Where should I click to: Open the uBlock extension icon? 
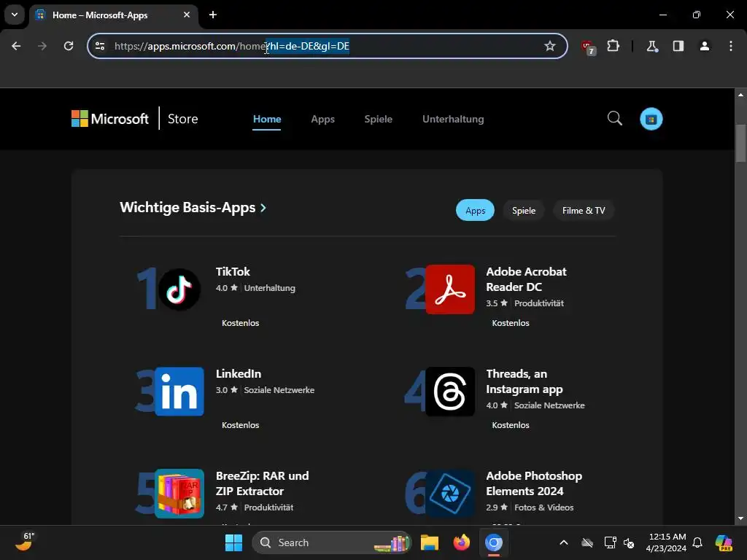[588, 47]
